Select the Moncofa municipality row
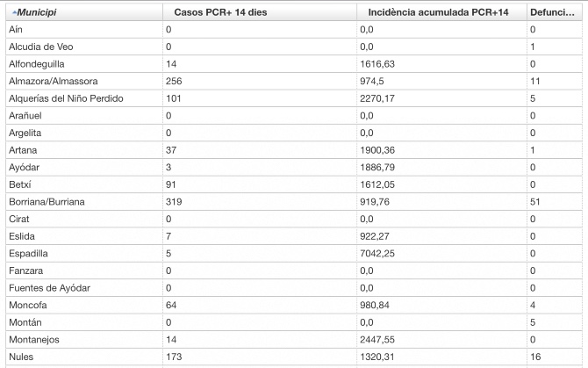 point(29,304)
